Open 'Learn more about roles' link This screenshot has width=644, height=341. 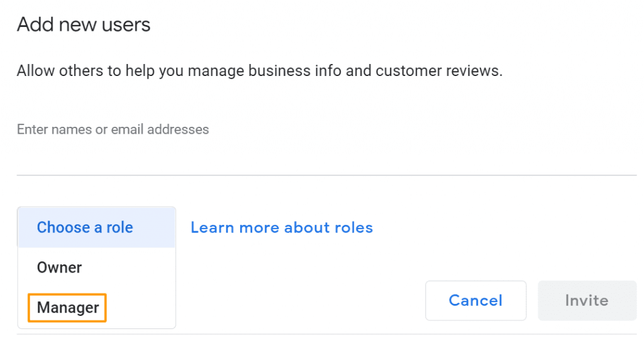pyautogui.click(x=282, y=227)
